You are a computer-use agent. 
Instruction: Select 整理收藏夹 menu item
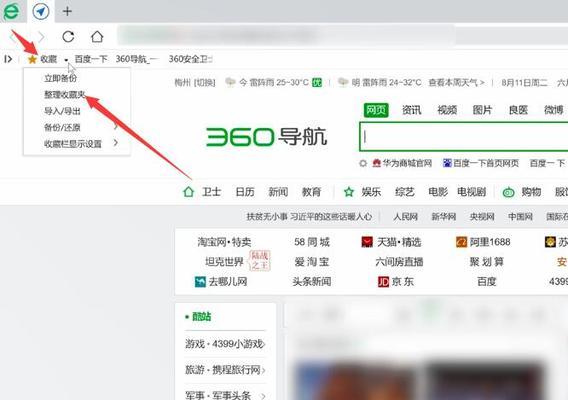[x=65, y=95]
